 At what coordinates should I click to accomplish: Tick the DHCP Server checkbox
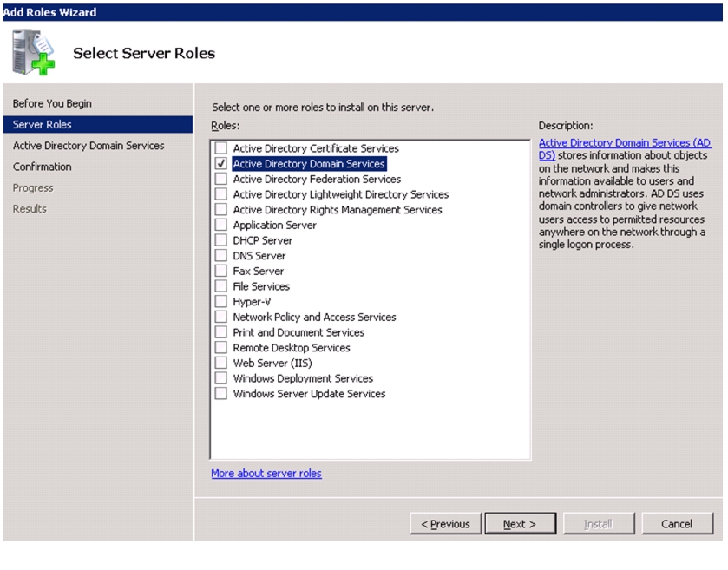(221, 240)
